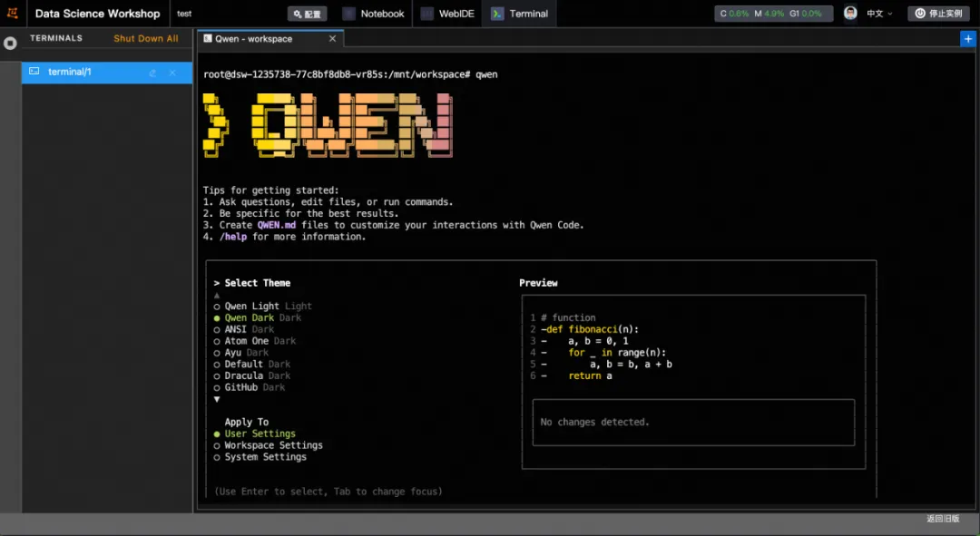The image size is (980, 536).
Task: Click the 'Select Theme' heading
Action: click(x=258, y=283)
